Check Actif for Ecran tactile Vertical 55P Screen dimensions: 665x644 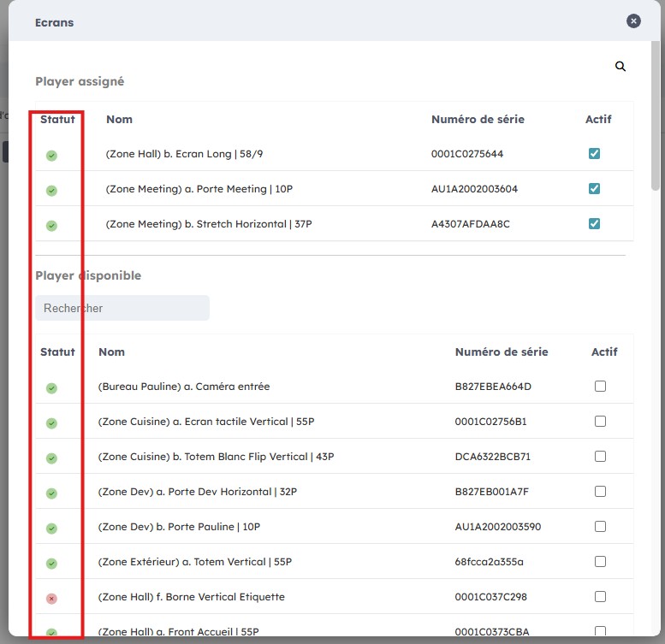click(600, 422)
